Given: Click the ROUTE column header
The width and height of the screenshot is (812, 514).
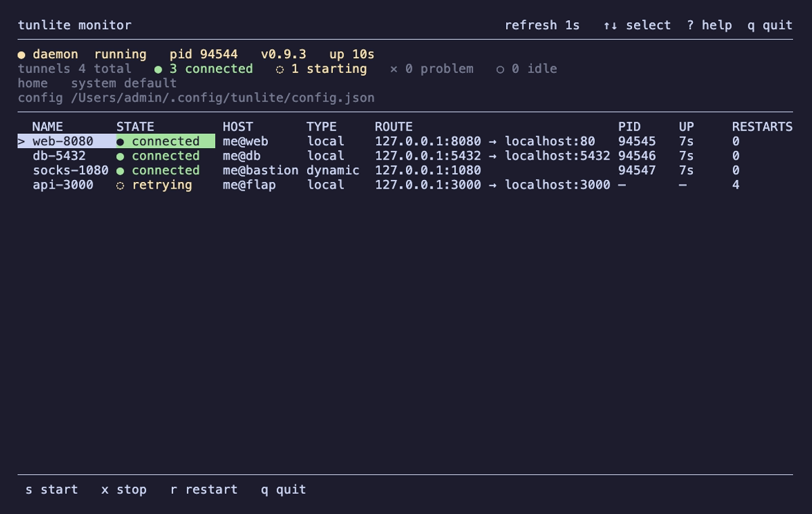Looking at the screenshot, I should [394, 126].
